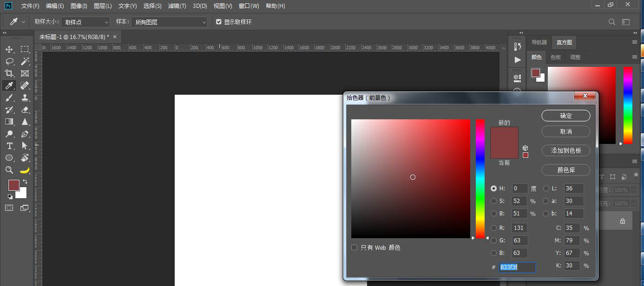Select the Frame tool
This screenshot has width=644, height=286.
point(25,73)
